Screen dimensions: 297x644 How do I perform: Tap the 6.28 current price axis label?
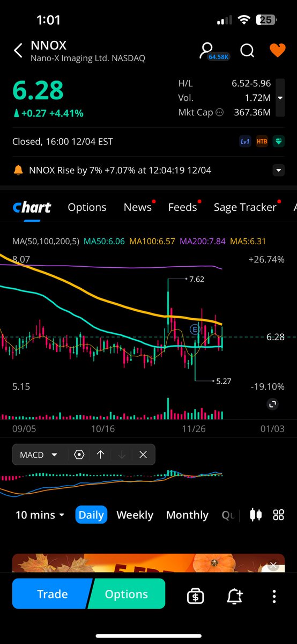[276, 337]
